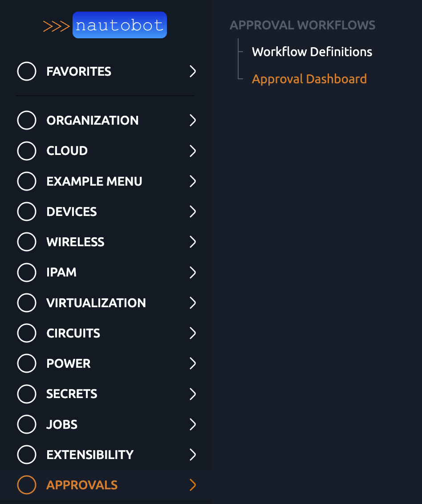422x504 pixels.
Task: Expand the Favorites section chevron
Action: coord(193,71)
